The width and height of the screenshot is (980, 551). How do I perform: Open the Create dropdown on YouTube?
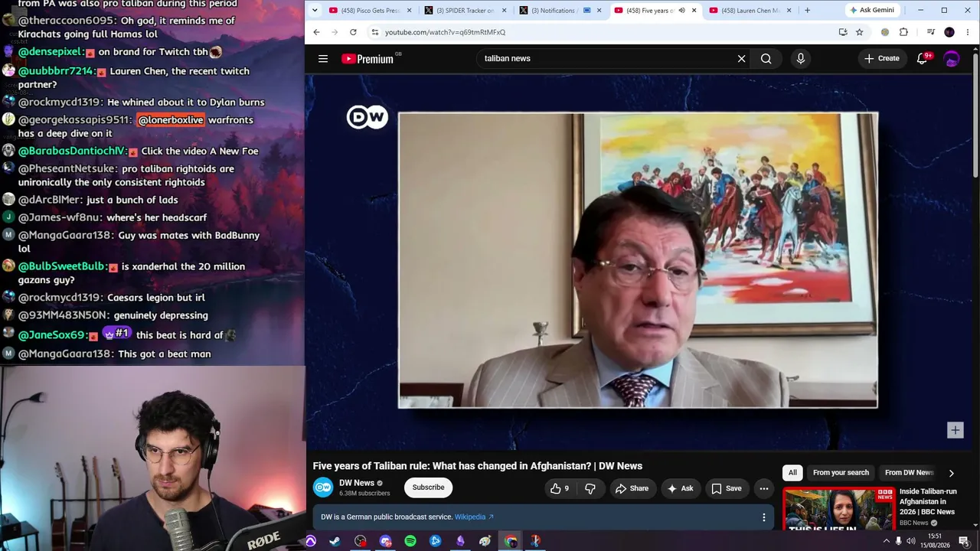(x=882, y=59)
